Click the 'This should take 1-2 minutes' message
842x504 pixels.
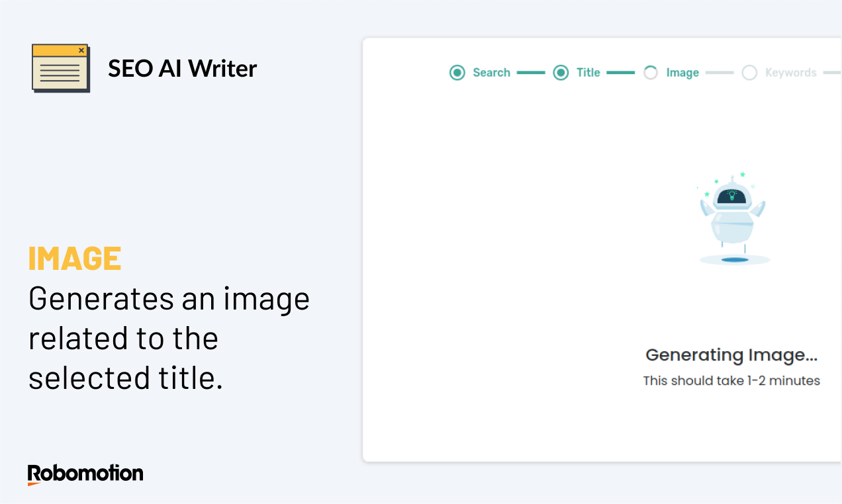click(x=731, y=381)
